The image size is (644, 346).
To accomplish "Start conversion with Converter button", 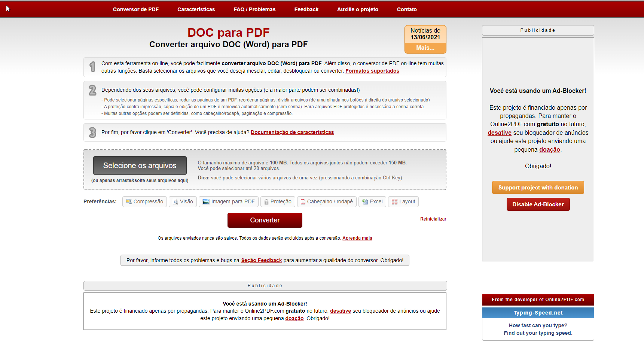I will point(265,220).
